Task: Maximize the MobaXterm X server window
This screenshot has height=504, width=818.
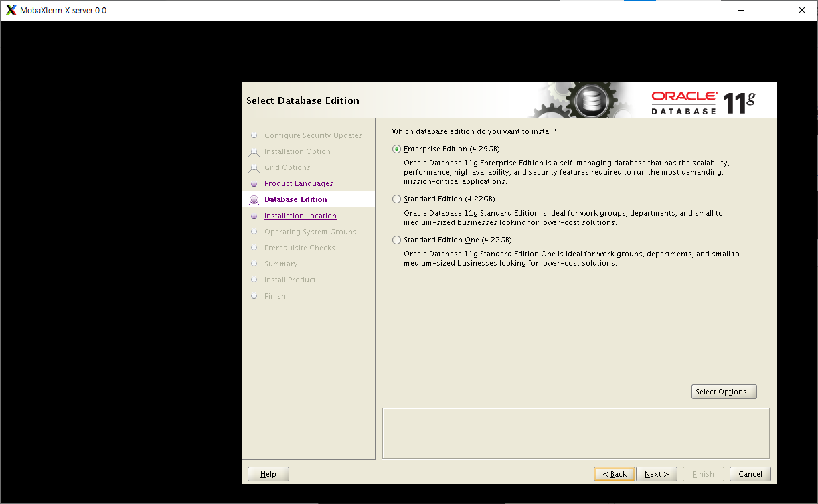Action: point(771,10)
